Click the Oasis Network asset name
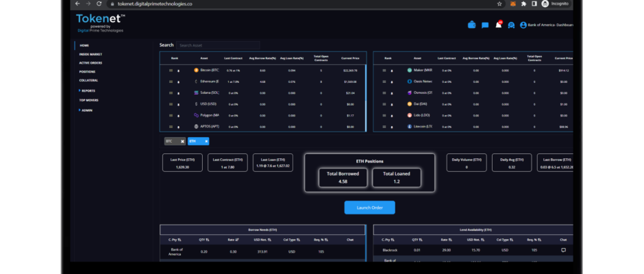 coord(423,82)
